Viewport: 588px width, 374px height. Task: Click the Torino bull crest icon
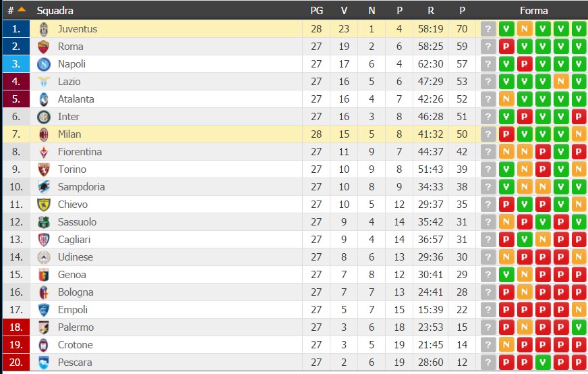click(x=44, y=169)
